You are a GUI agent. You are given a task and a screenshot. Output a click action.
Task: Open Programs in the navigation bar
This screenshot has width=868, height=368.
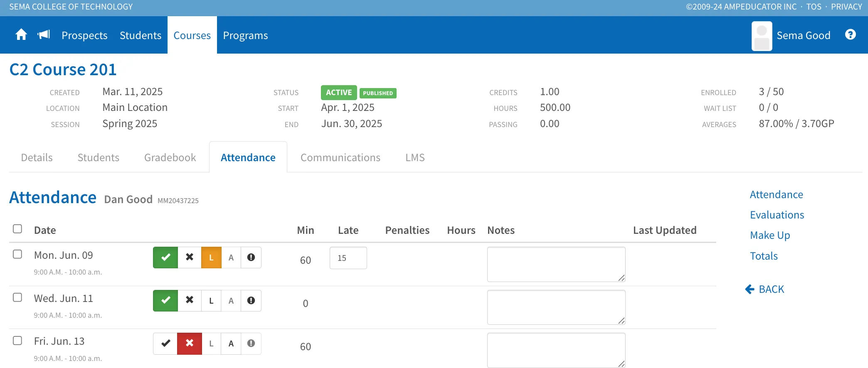(245, 35)
